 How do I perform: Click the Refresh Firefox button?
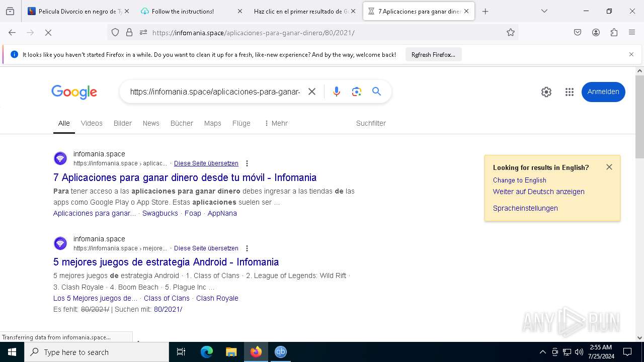[433, 54]
